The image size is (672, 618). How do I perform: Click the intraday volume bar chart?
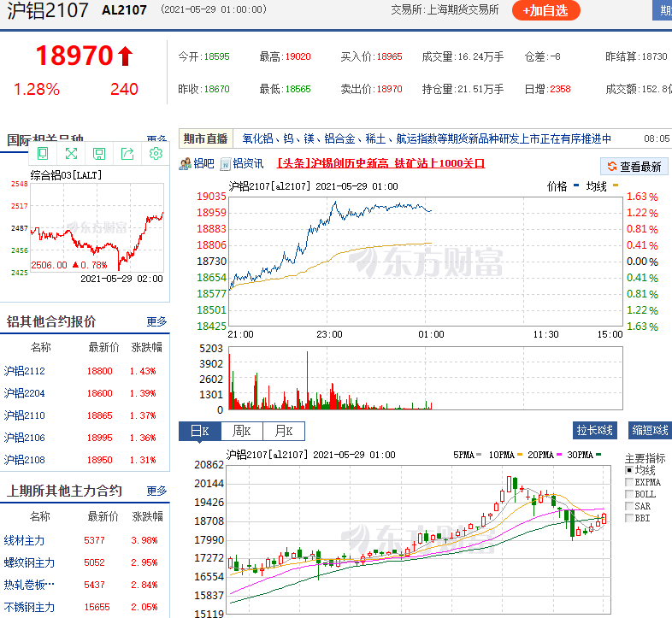[x=426, y=378]
